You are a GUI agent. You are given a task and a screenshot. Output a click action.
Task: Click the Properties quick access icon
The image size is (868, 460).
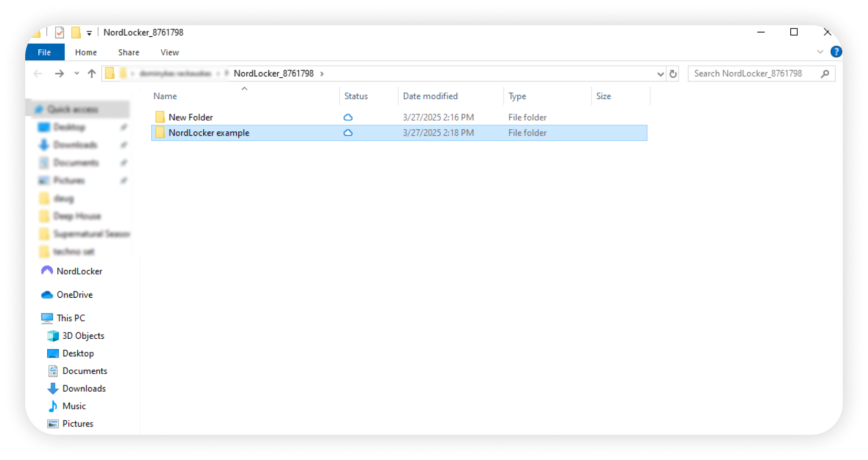(x=60, y=33)
